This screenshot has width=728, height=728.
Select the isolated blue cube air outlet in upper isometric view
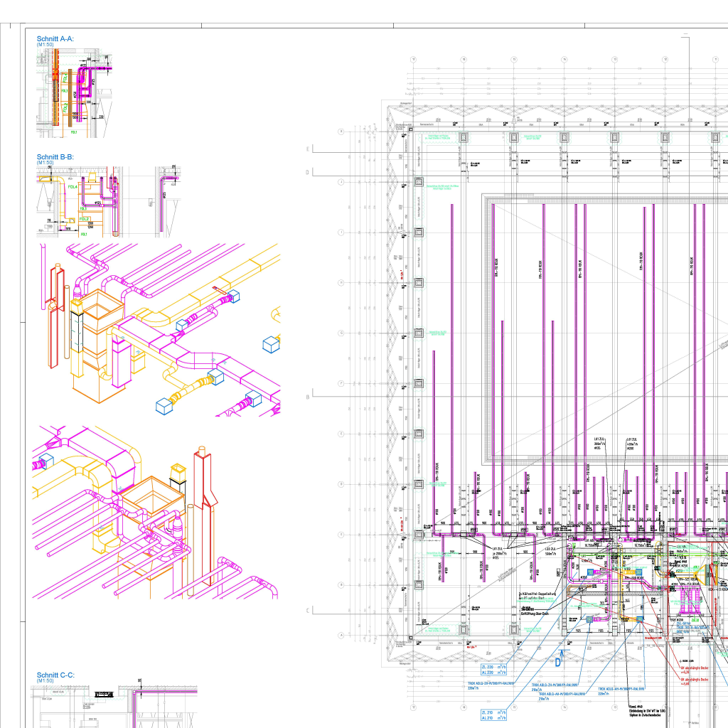click(x=272, y=344)
